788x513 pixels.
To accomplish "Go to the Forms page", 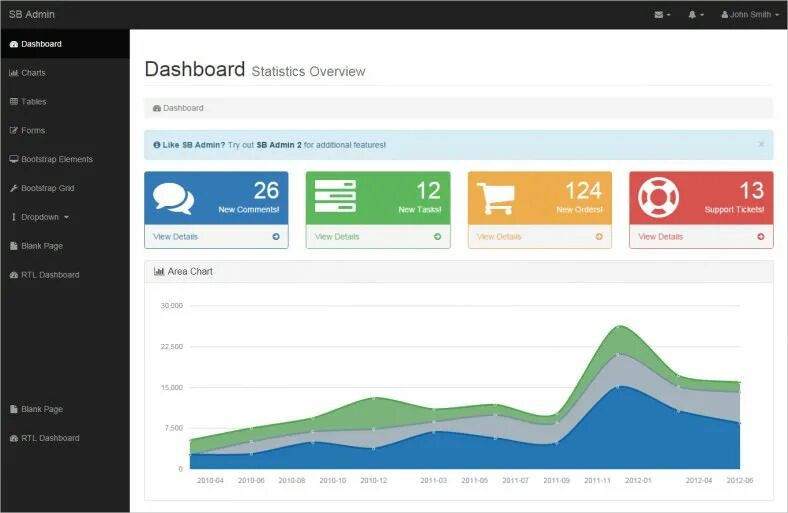I will click(65, 131).
